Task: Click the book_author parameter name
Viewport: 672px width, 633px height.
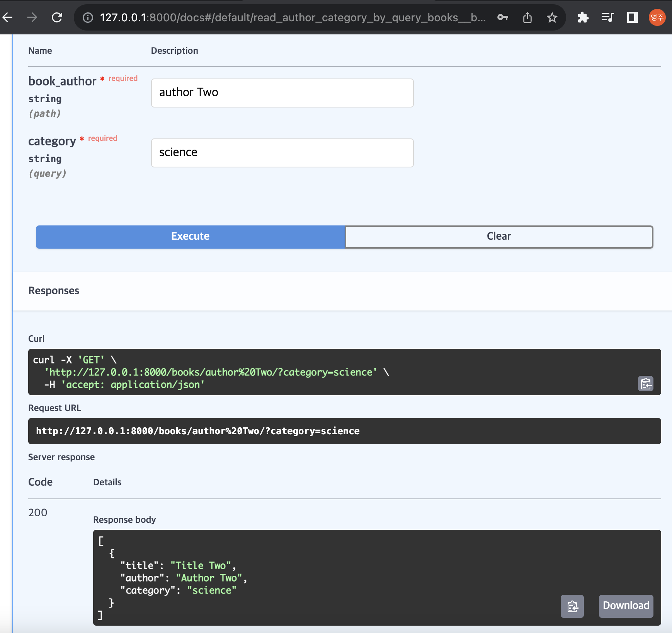Action: pyautogui.click(x=62, y=81)
